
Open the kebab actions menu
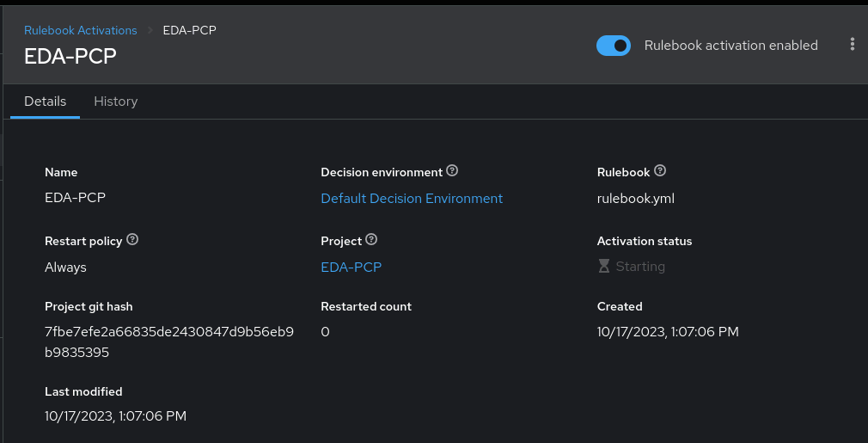852,45
